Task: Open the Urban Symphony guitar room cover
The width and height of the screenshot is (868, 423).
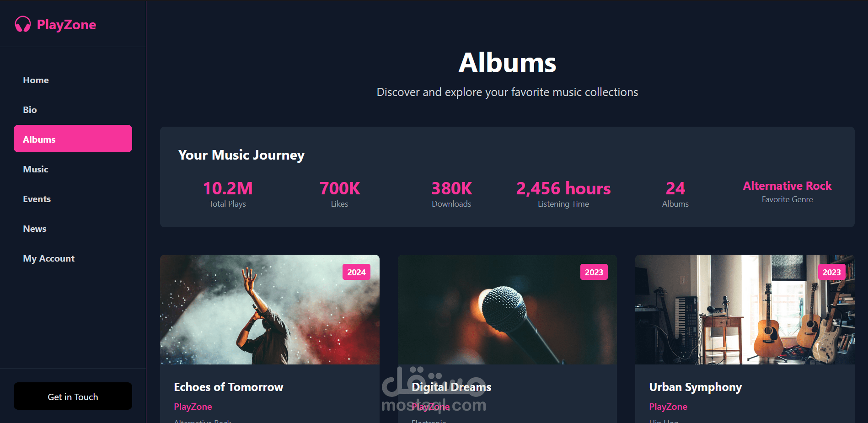Action: [745, 310]
